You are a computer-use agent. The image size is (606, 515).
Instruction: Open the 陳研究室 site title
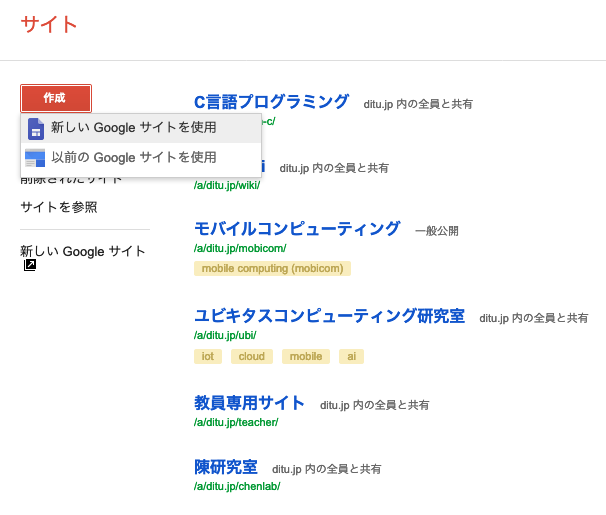click(226, 467)
